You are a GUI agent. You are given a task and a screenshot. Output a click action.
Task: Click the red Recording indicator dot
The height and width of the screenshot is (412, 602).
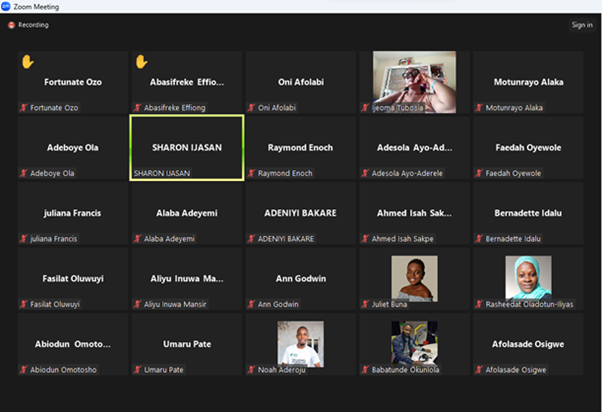pyautogui.click(x=11, y=25)
